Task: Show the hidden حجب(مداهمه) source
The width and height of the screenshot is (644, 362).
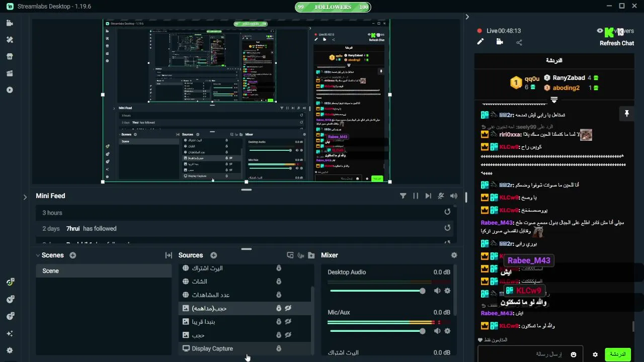Action: click(288, 308)
